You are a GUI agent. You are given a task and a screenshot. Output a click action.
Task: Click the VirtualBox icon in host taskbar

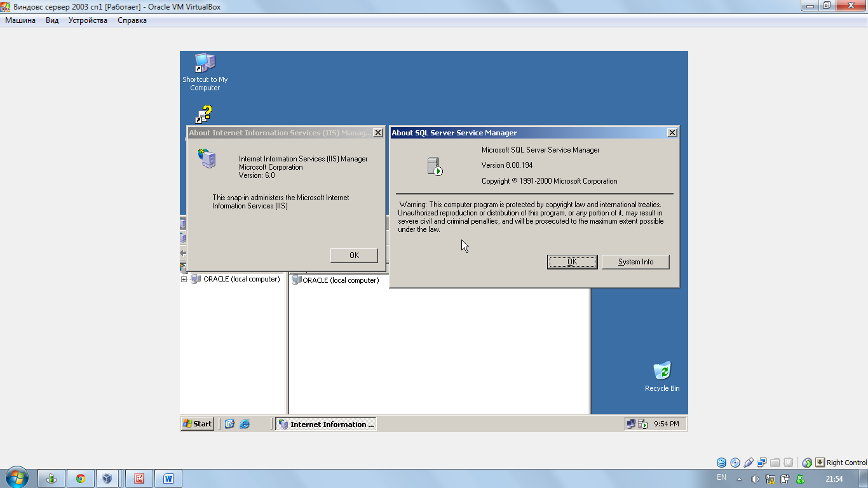pyautogui.click(x=108, y=478)
